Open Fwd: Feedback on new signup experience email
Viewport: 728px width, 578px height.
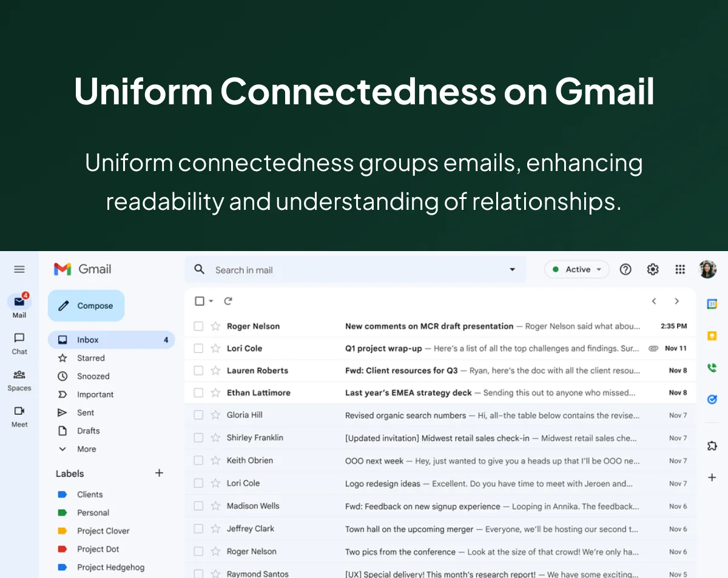point(440,506)
